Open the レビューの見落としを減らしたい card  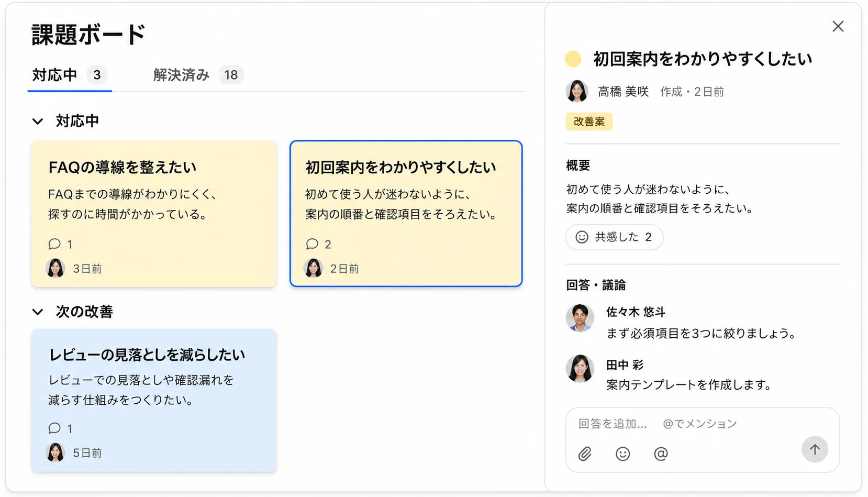[x=154, y=401]
